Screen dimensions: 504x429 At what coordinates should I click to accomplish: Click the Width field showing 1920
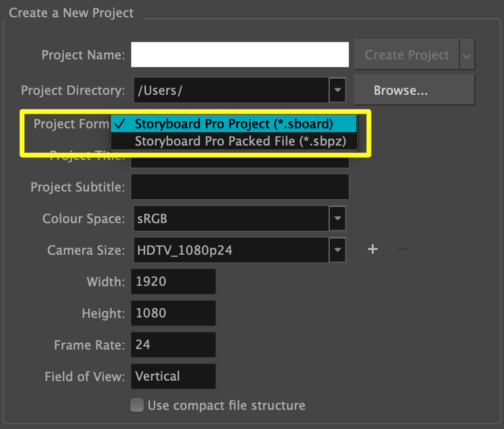[x=173, y=282]
